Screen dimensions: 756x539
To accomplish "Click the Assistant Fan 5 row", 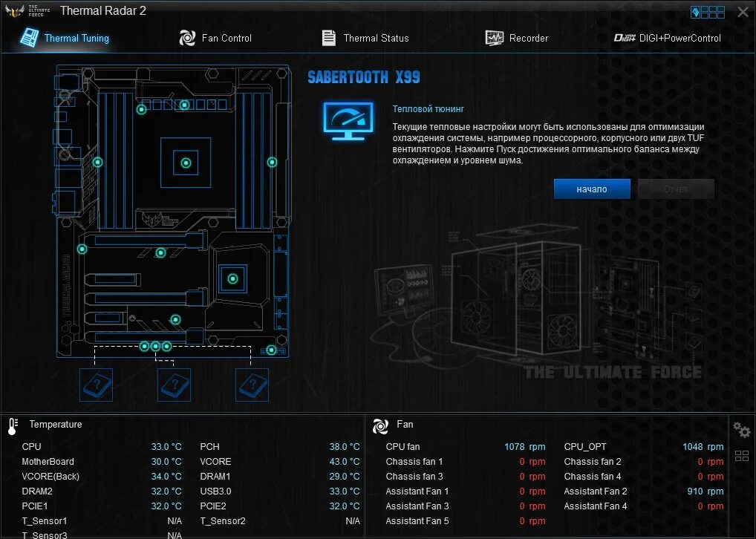I will [466, 521].
